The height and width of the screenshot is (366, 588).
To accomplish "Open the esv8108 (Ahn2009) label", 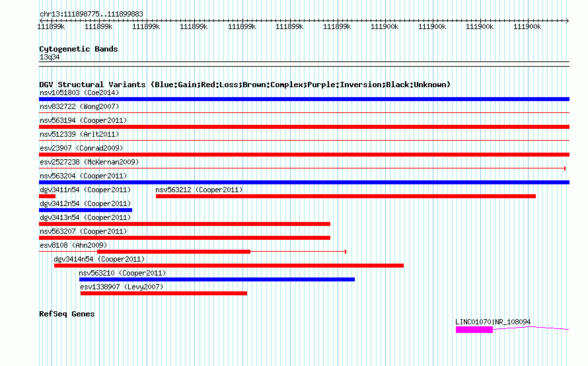I will (73, 245).
